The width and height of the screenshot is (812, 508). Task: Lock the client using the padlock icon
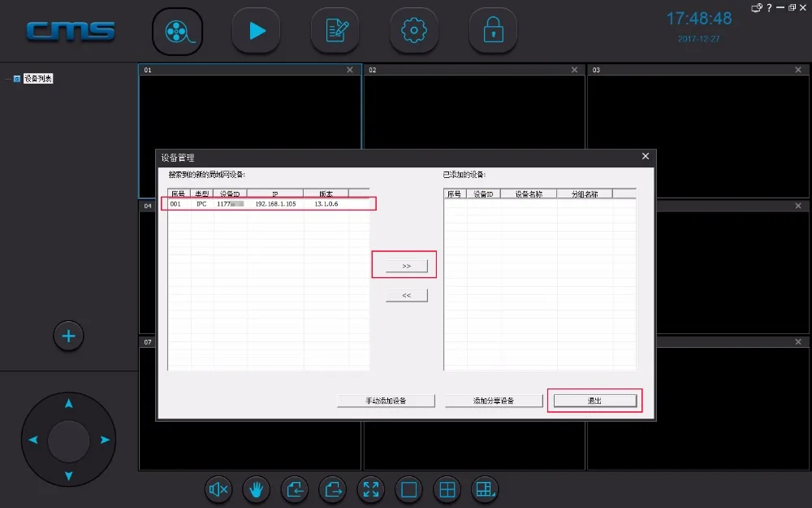[x=493, y=30]
